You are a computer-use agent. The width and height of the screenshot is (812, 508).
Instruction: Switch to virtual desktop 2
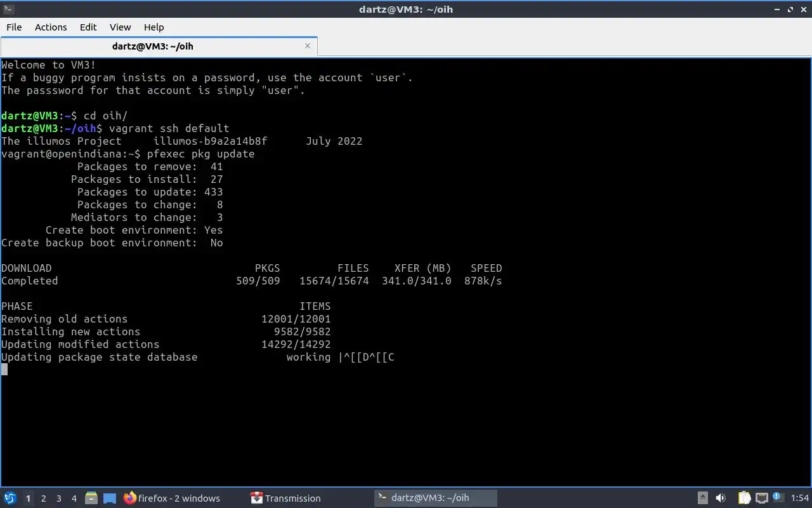coord(43,498)
